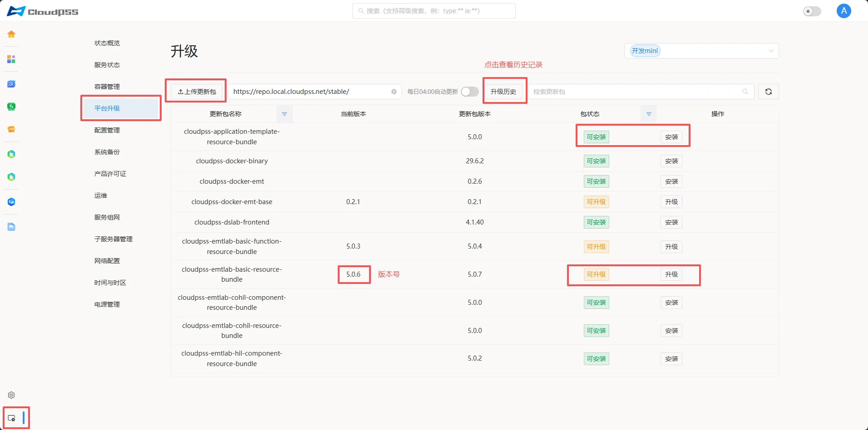
Task: Install cloudpss-emtlab-hil-component-resource-bundle
Action: tap(671, 359)
